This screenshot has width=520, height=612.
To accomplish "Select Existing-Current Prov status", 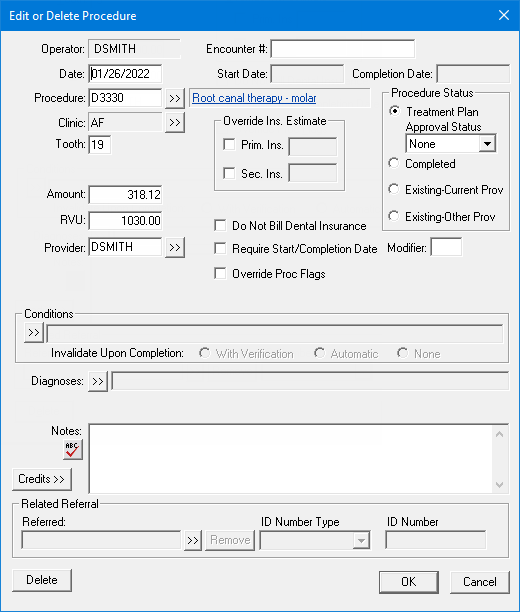I will [x=394, y=189].
